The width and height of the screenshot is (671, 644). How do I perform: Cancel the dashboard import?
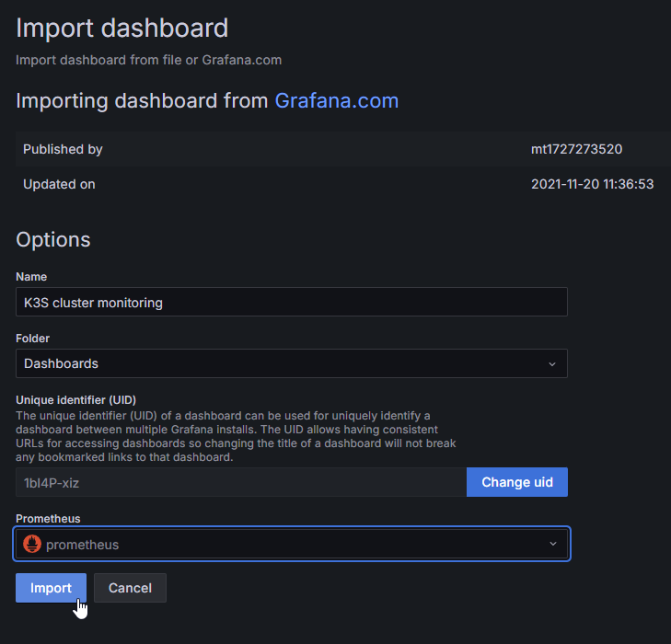(130, 588)
